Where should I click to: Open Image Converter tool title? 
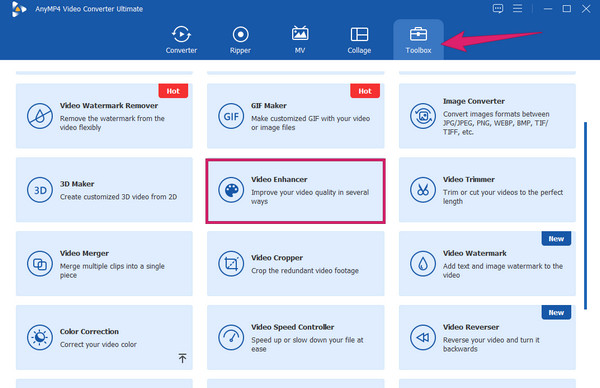point(474,101)
